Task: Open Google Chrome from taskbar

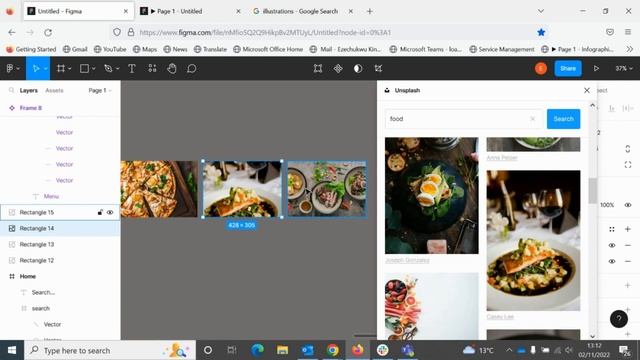Action: coord(332,350)
